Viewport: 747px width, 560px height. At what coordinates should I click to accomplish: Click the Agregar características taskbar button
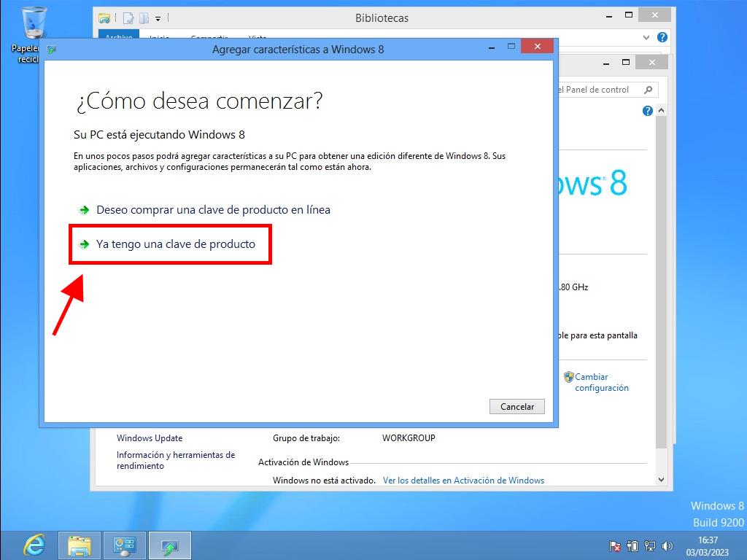(170, 545)
